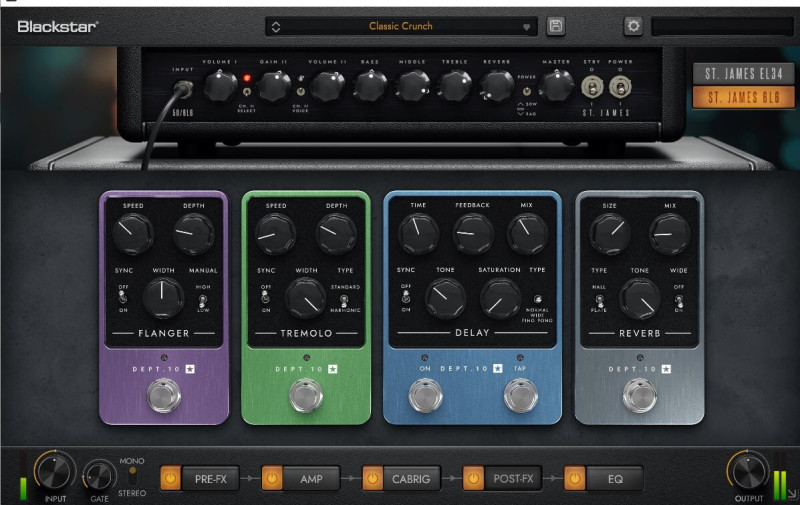Viewport: 800px width, 505px height.
Task: Click the Tremolo WIDTH knob
Action: pyautogui.click(x=306, y=298)
